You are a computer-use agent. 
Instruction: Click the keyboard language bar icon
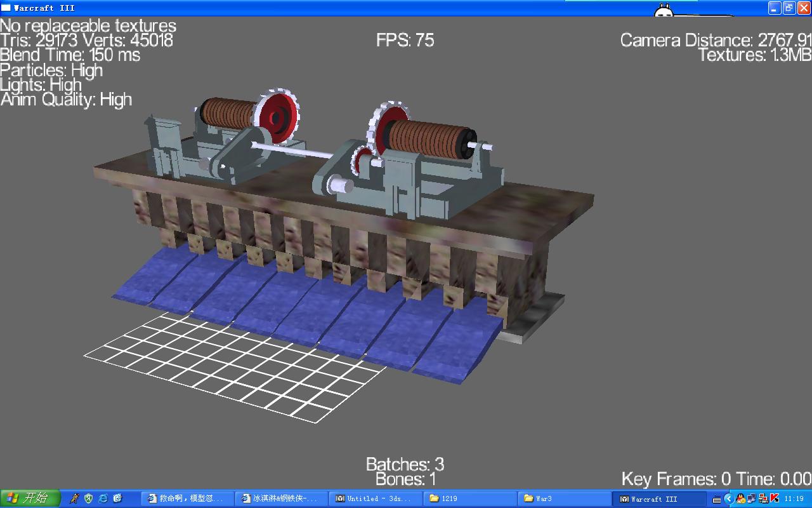(717, 499)
